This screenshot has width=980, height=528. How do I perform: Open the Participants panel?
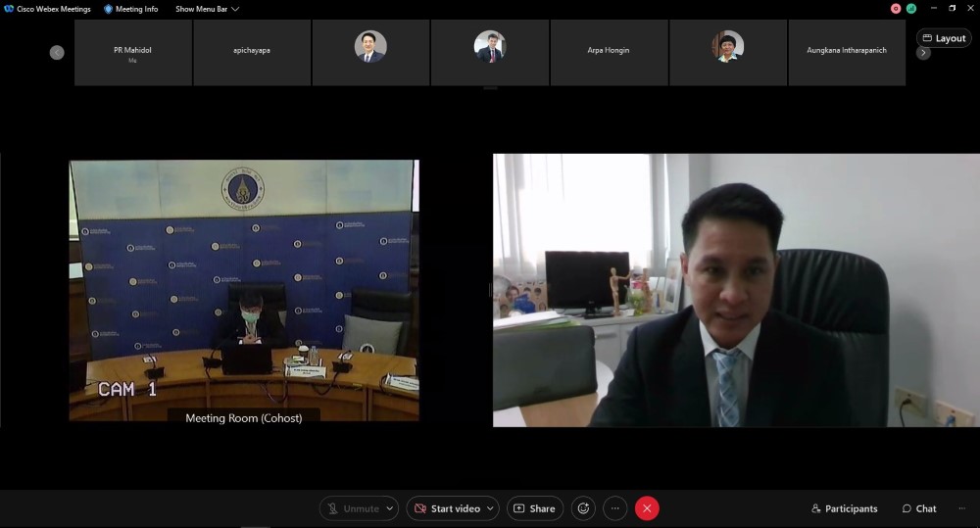pos(845,508)
